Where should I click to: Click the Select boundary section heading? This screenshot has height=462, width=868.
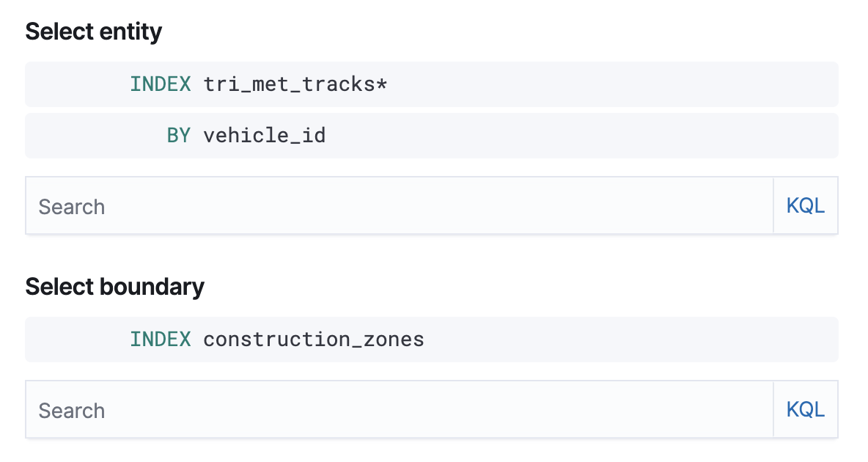click(x=114, y=287)
